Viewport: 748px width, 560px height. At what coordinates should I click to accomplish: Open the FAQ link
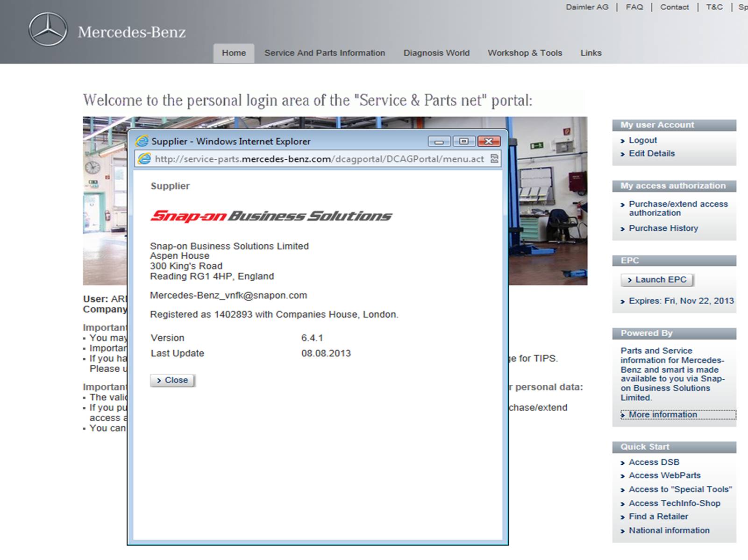click(634, 7)
